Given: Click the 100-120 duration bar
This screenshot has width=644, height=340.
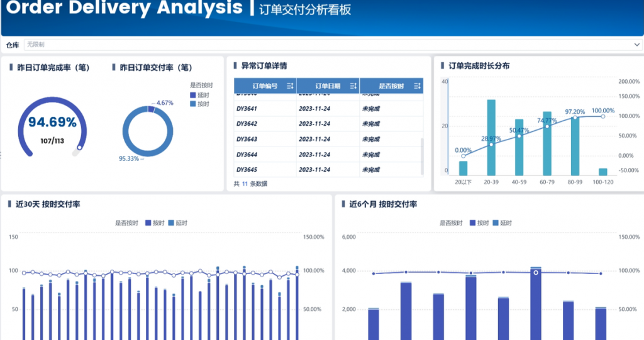Looking at the screenshot, I should click(x=603, y=172).
